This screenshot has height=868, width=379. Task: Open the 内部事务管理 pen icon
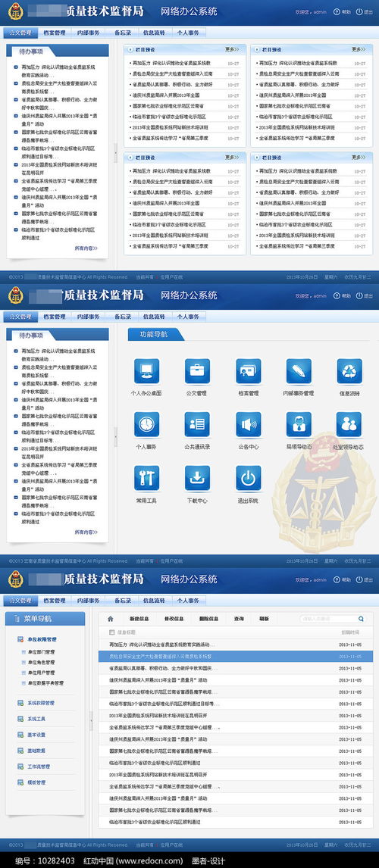coord(299,371)
